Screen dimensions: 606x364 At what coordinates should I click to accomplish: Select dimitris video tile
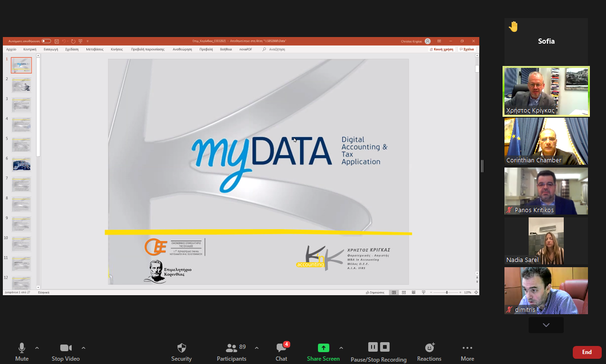pyautogui.click(x=546, y=290)
